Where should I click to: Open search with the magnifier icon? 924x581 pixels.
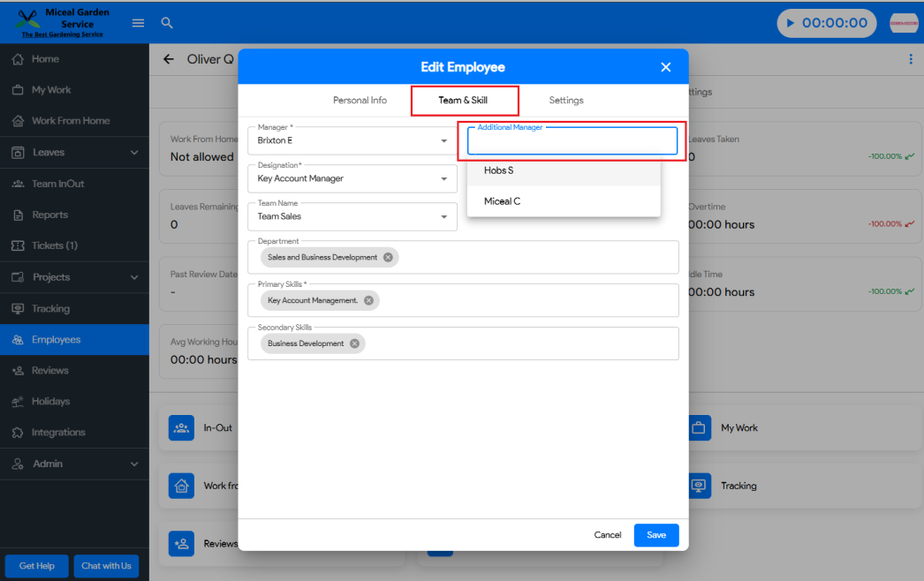(x=166, y=23)
